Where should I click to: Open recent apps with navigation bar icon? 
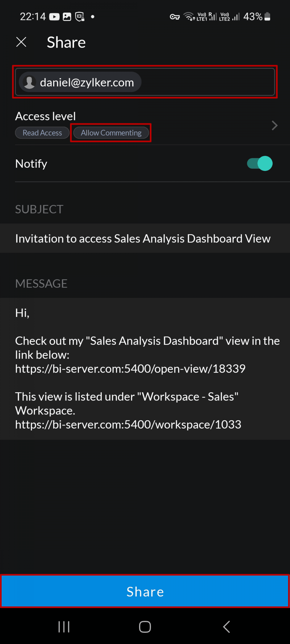(x=64, y=627)
